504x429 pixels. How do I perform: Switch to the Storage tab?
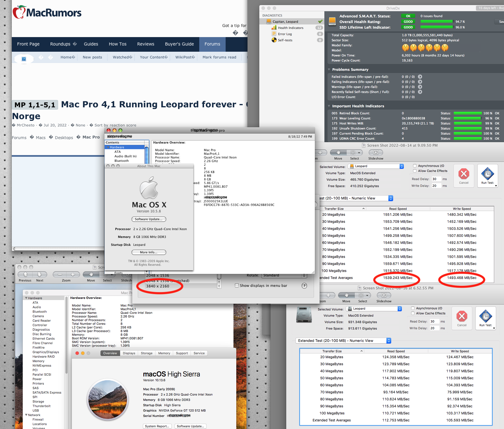coord(147,353)
